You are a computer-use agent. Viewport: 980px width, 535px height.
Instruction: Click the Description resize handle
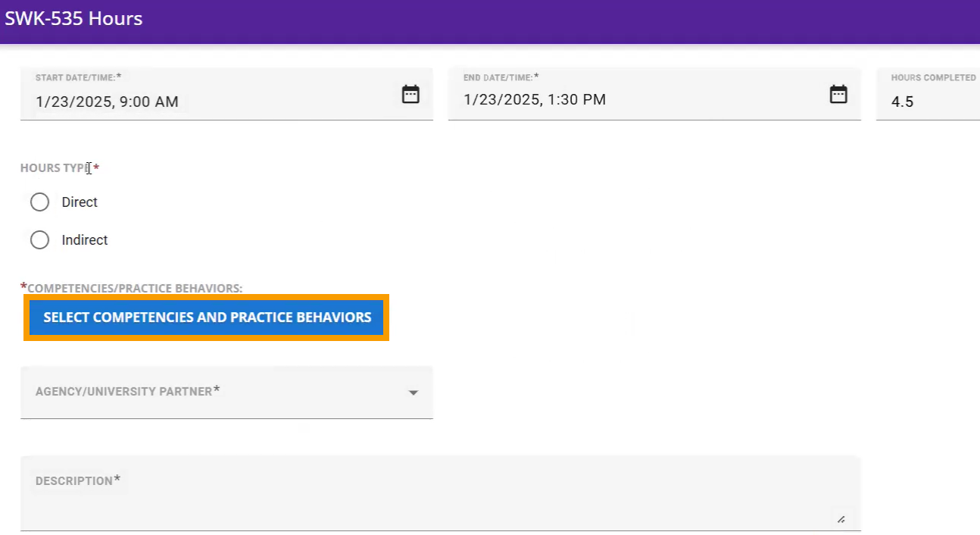coord(841,520)
